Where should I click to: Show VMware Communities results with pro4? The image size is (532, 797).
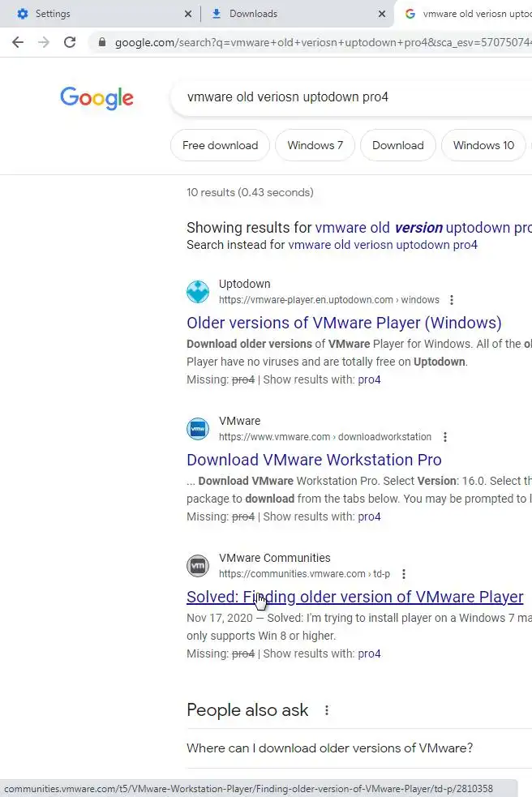[369, 653]
